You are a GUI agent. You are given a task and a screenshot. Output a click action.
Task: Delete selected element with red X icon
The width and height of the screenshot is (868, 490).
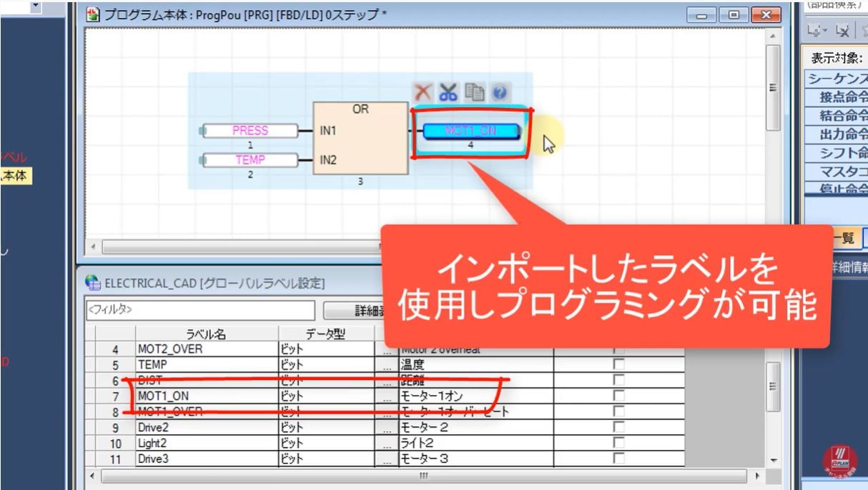click(x=423, y=91)
